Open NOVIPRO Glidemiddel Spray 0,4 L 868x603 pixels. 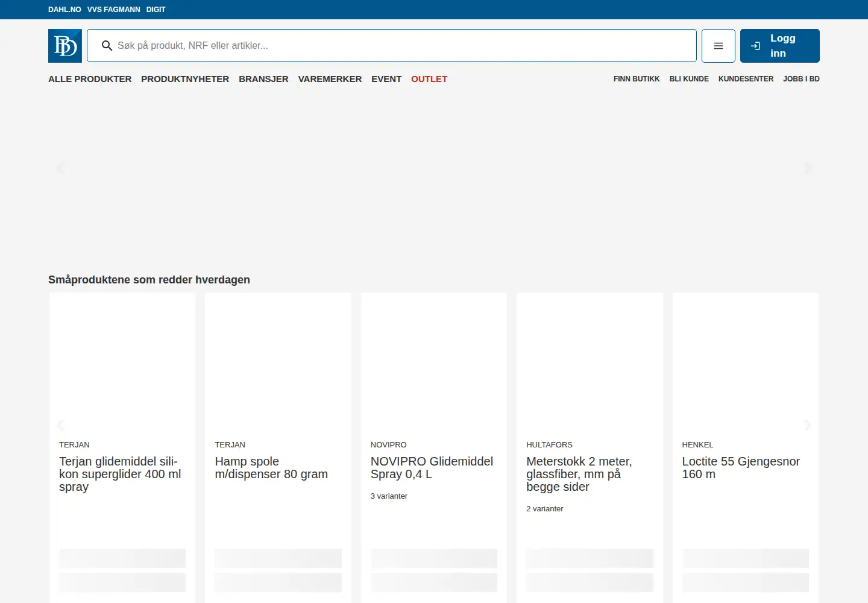[x=432, y=468]
